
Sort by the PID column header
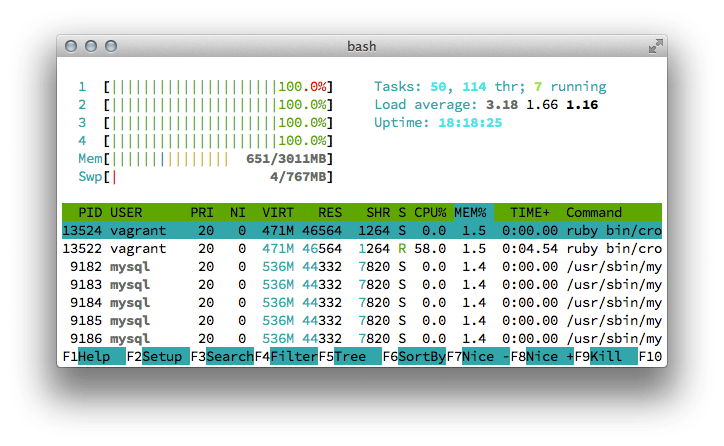coord(90,212)
